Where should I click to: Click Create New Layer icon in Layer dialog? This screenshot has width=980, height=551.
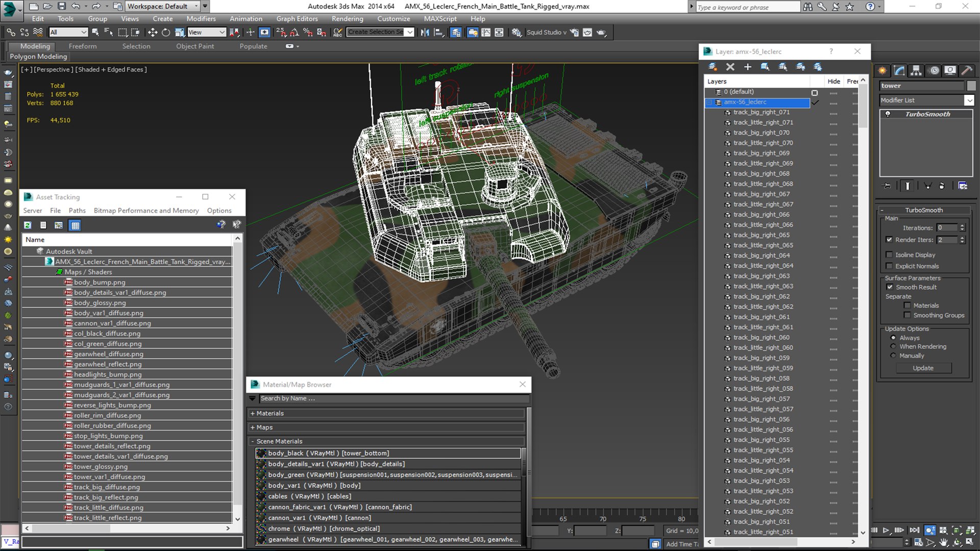coord(713,67)
